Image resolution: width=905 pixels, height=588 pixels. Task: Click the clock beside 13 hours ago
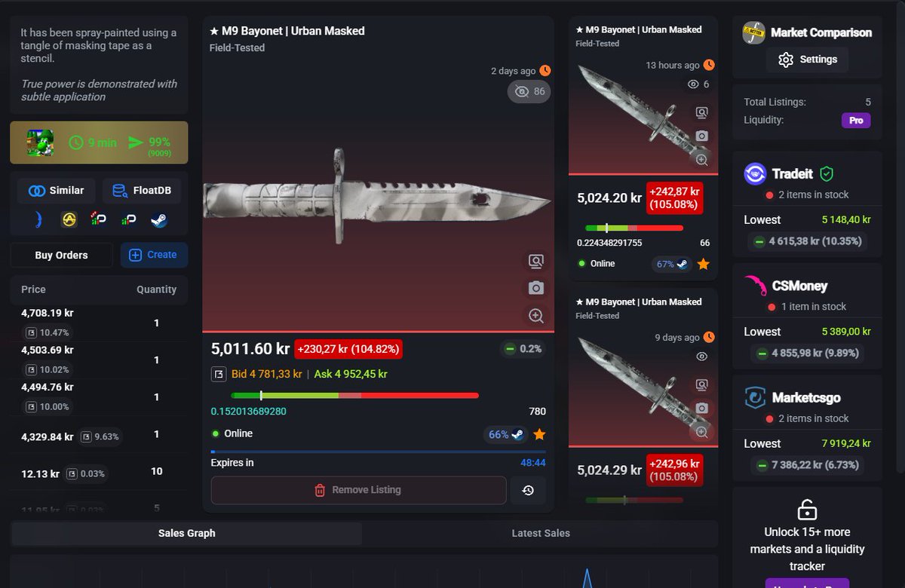709,66
